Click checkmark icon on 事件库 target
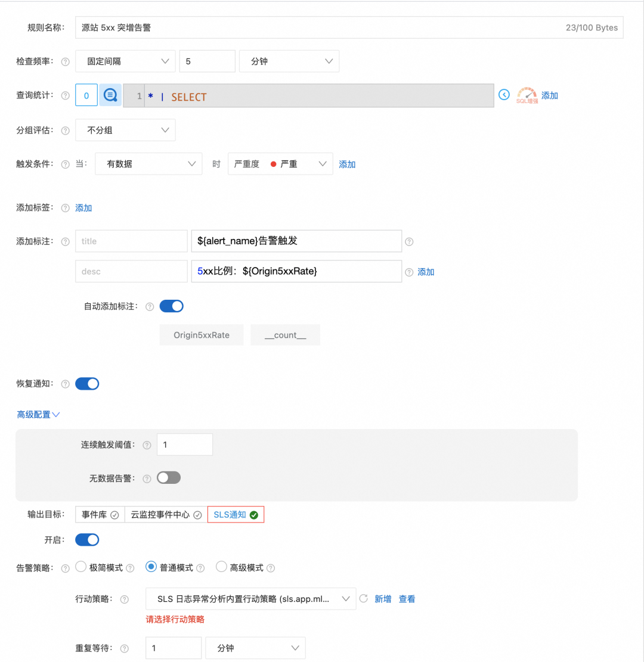Viewport: 644px width, 662px height. pyautogui.click(x=116, y=514)
